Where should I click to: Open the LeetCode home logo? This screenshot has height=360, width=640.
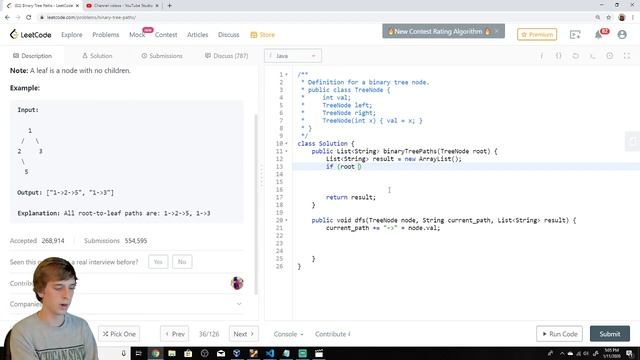click(x=31, y=35)
